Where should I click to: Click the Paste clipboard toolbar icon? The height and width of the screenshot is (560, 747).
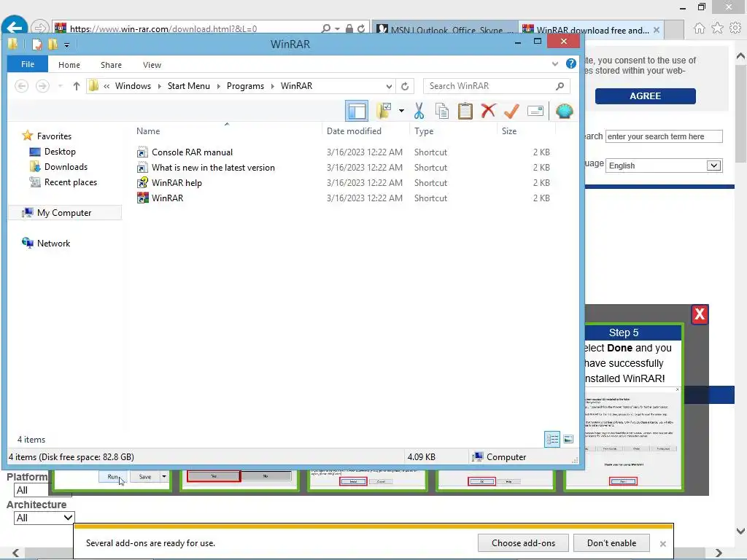coord(465,111)
